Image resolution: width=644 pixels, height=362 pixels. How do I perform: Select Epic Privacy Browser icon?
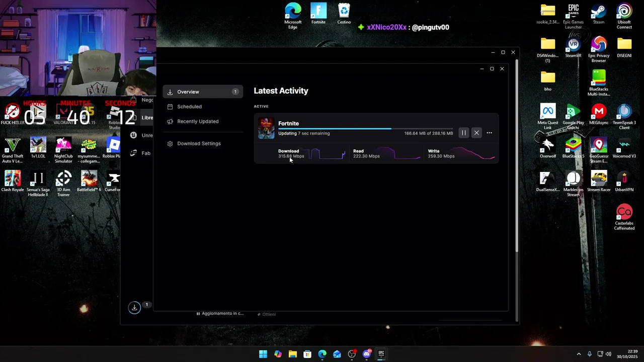(x=599, y=50)
